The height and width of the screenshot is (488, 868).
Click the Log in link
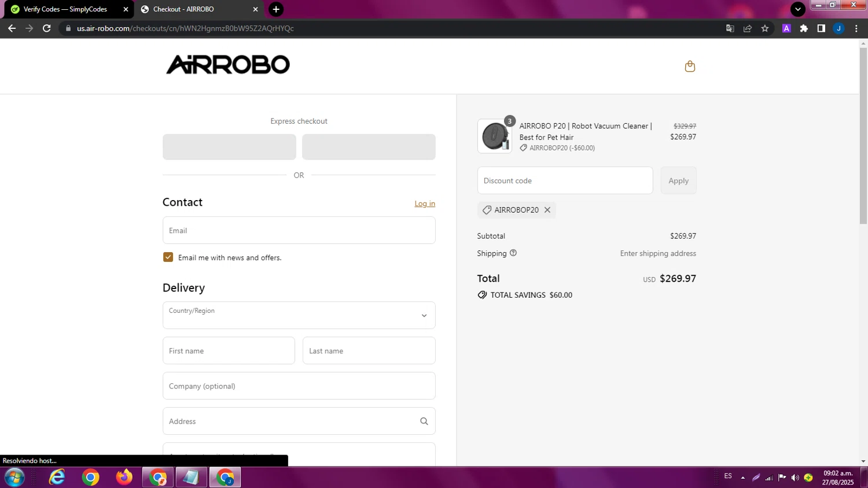click(x=425, y=204)
